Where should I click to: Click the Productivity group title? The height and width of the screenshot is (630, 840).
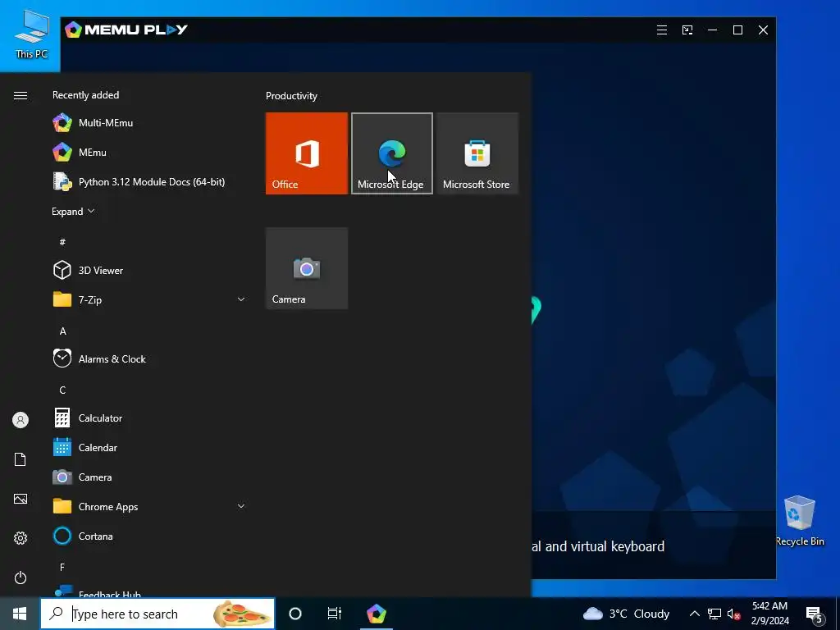(291, 96)
